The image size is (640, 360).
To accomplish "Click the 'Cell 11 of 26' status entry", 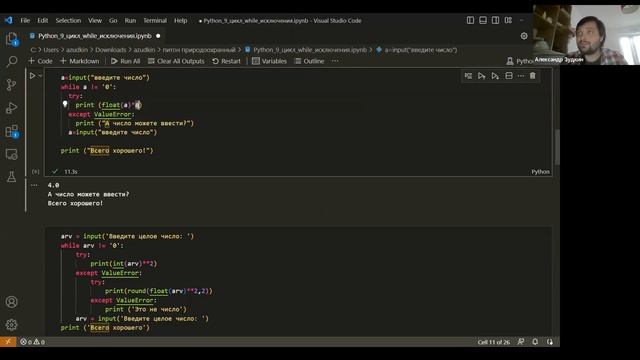I will 493,342.
